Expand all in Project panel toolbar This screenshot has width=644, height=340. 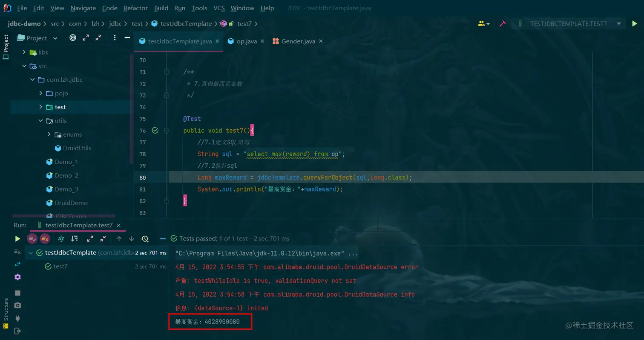[86, 38]
